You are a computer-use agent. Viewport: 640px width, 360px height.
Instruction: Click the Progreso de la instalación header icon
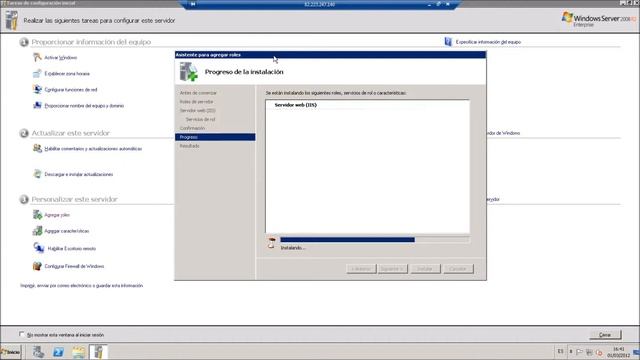pyautogui.click(x=189, y=72)
